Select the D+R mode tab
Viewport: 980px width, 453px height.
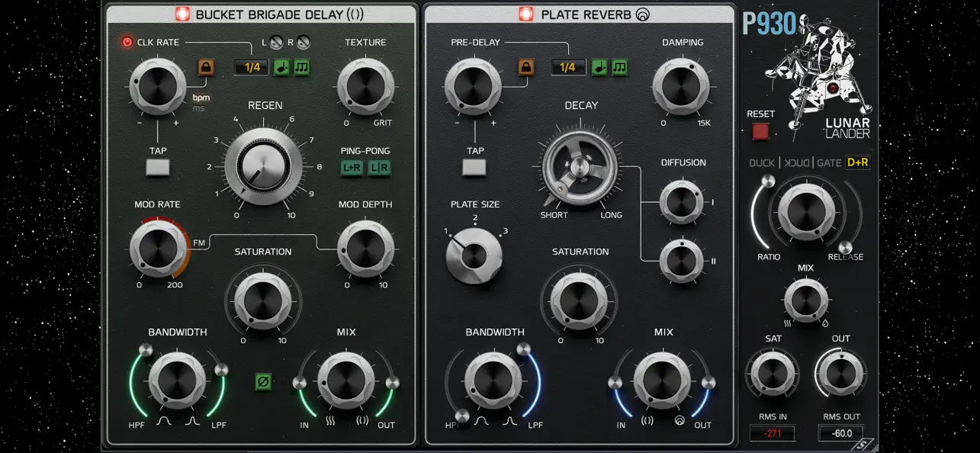click(x=858, y=162)
